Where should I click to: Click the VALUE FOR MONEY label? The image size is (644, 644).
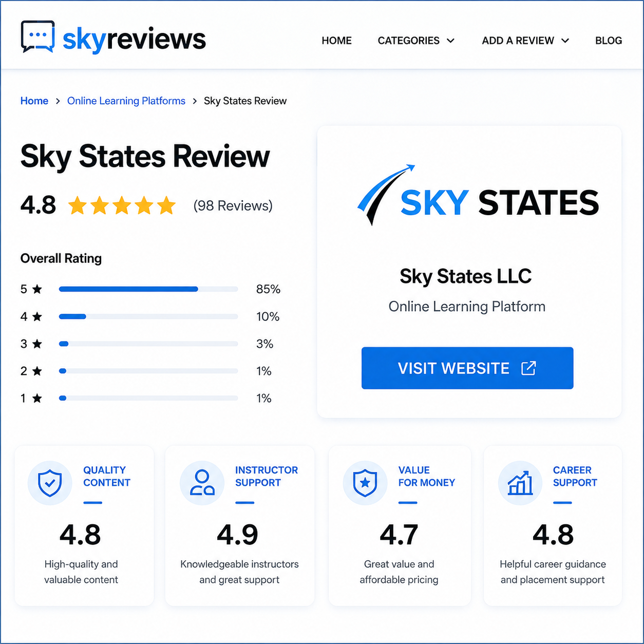427,477
